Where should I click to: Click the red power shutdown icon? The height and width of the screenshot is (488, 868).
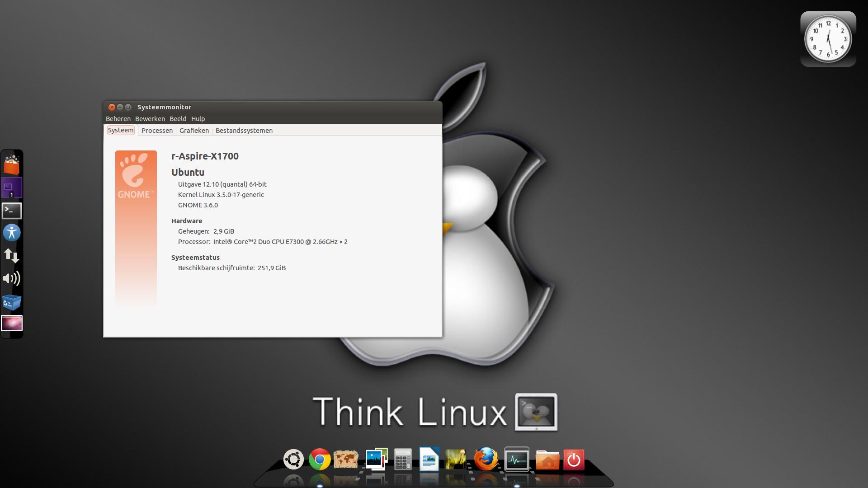(574, 460)
